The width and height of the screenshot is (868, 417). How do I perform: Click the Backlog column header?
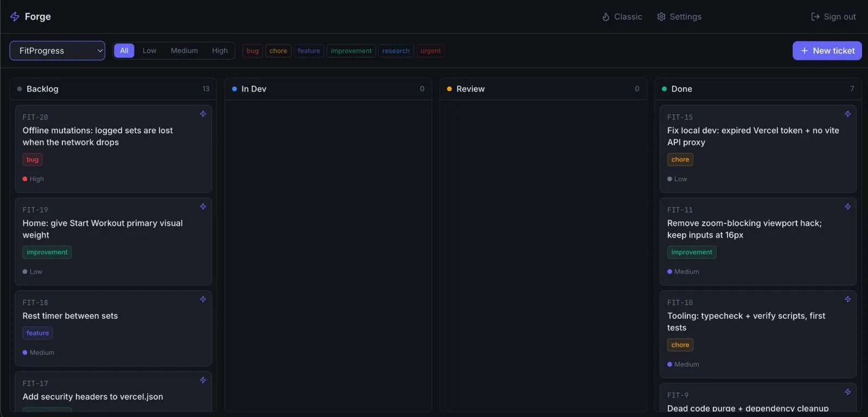(113, 89)
